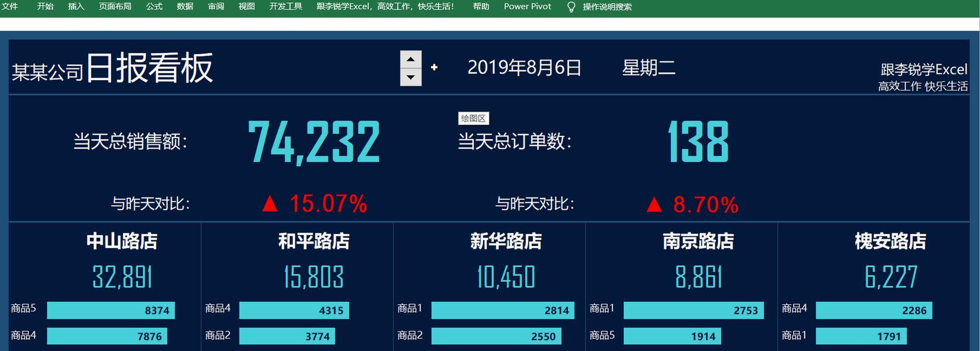Select the 槐安路店 store heading
This screenshot has width=980, height=351.
coord(891,241)
